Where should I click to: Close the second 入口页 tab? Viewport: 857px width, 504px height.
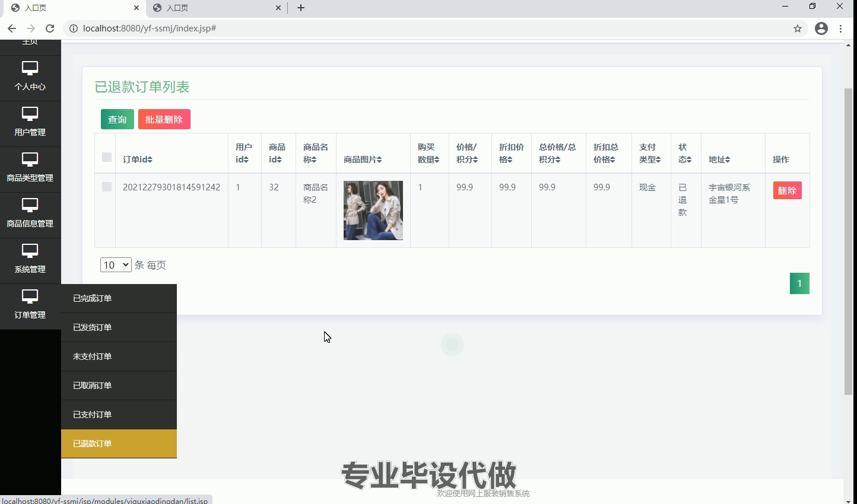(x=278, y=8)
